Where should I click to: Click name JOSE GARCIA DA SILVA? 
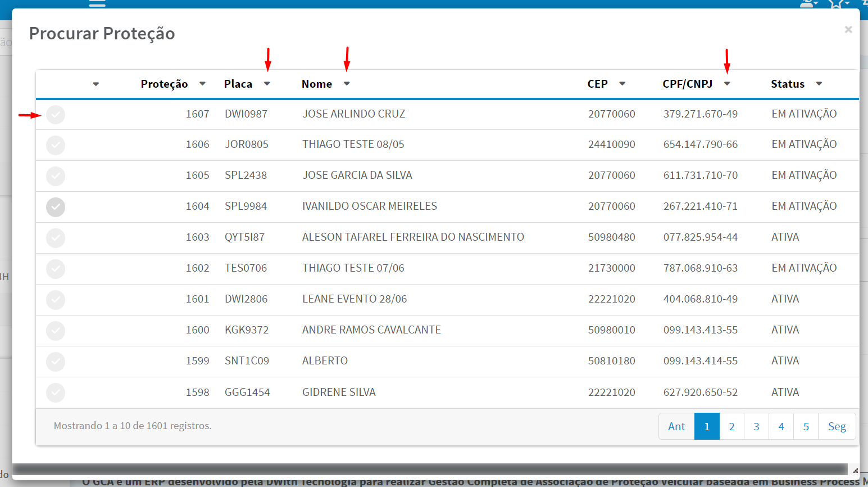click(x=357, y=175)
